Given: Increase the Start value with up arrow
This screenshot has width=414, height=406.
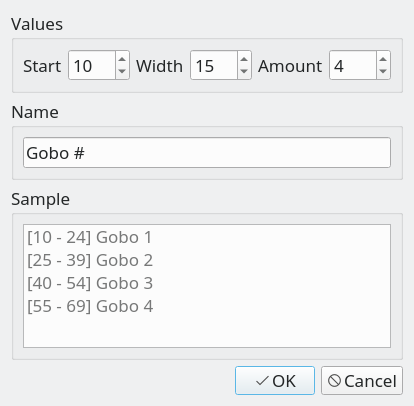Looking at the screenshot, I should 122,58.
